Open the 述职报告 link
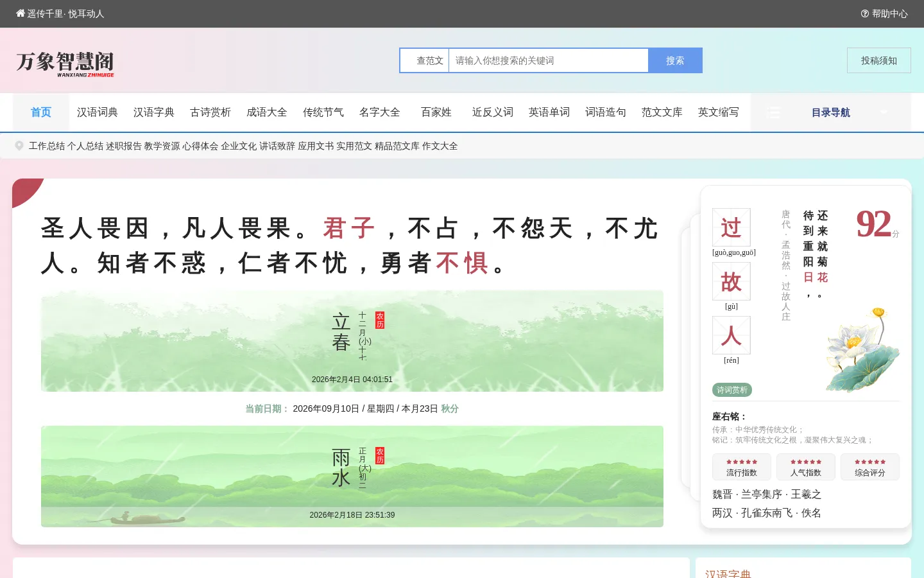Screen dimensions: 924x578 click(124, 146)
